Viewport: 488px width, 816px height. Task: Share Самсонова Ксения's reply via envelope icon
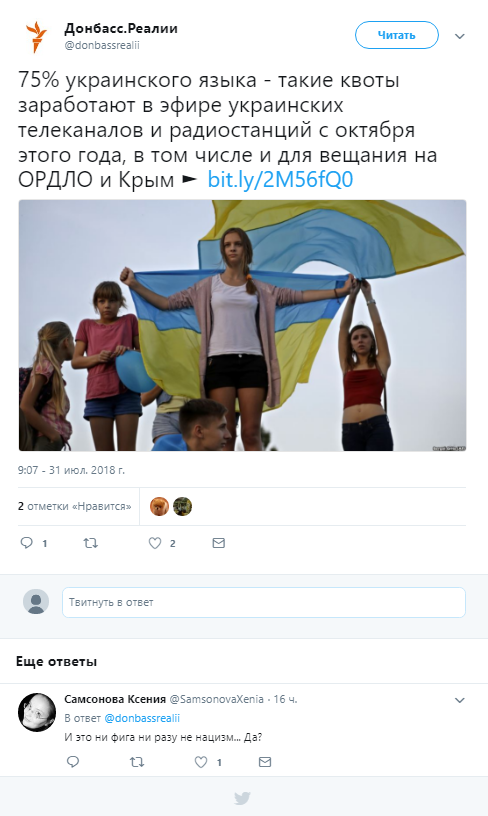pos(265,762)
